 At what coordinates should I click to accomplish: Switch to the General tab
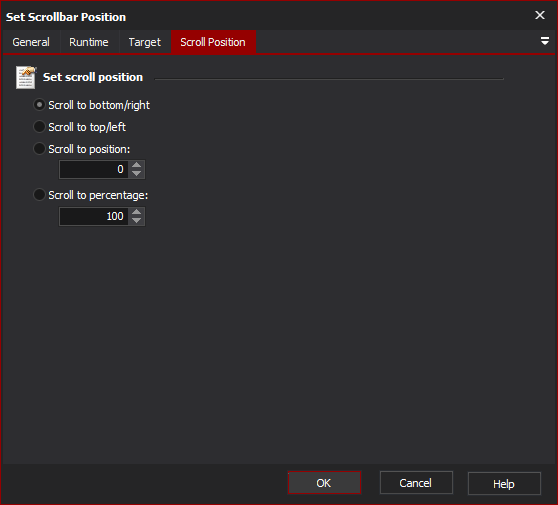click(x=31, y=42)
